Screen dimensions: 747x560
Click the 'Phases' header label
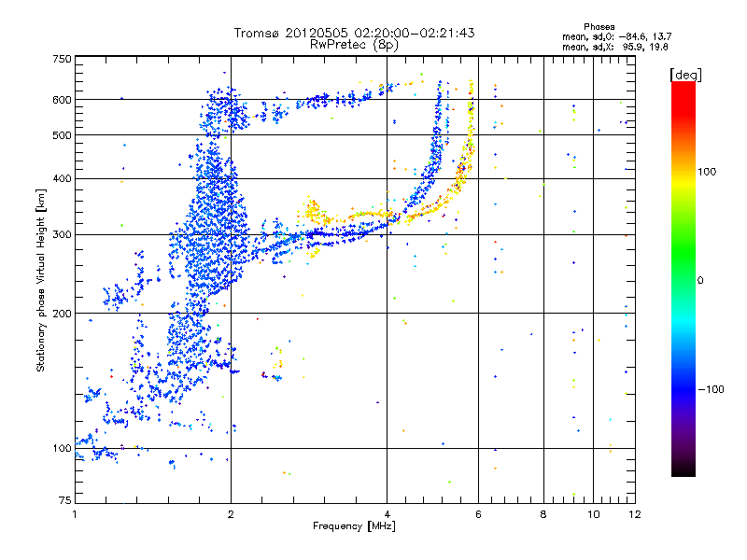[599, 27]
